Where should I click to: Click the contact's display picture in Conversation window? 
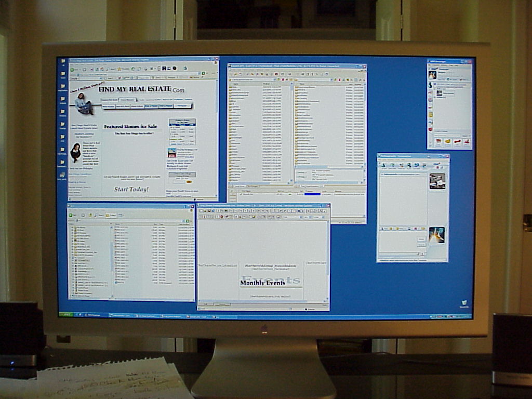(437, 181)
